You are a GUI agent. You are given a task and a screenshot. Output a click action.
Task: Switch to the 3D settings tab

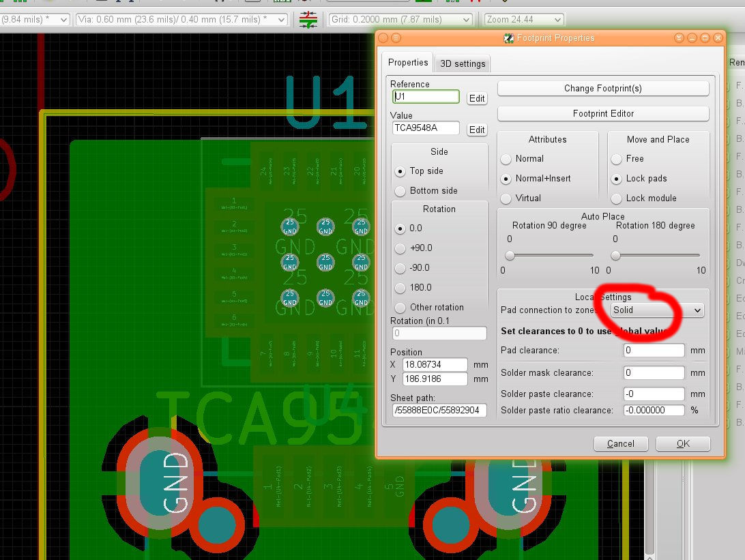[462, 63]
